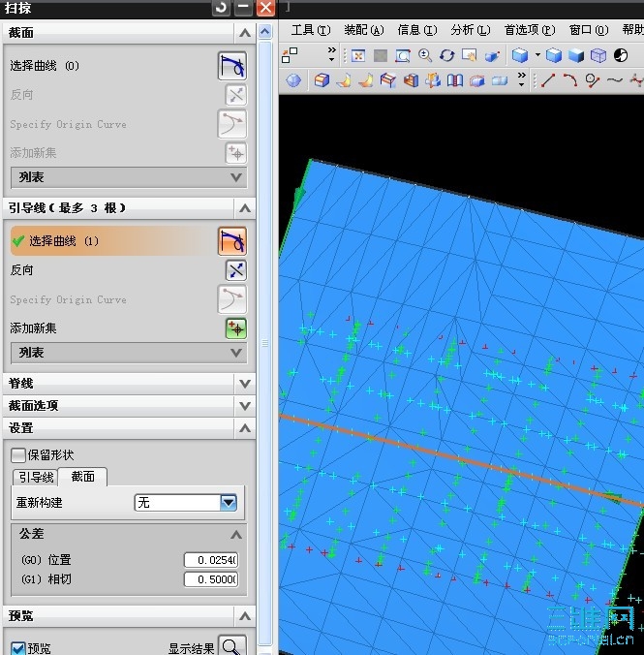Click the section Select Curve icon

tap(232, 66)
